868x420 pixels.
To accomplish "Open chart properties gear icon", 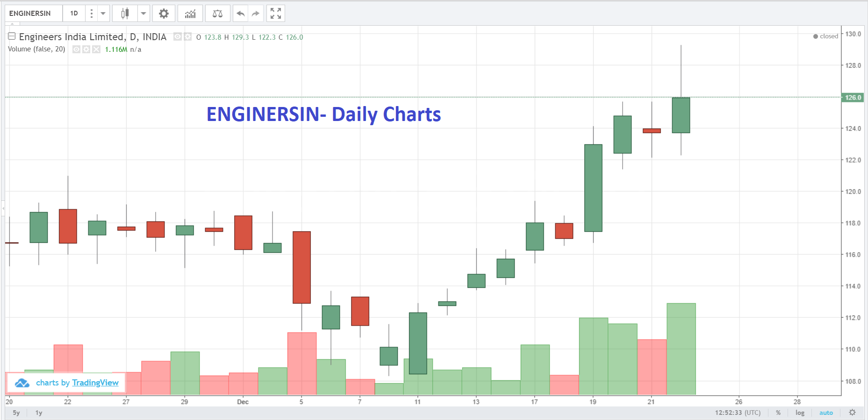I will pos(164,14).
